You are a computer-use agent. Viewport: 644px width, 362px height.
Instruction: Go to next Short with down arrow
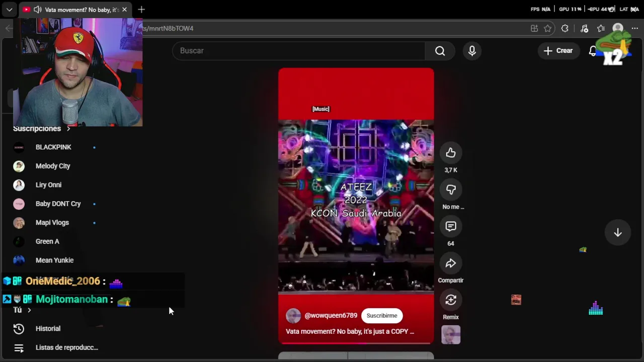(x=618, y=233)
